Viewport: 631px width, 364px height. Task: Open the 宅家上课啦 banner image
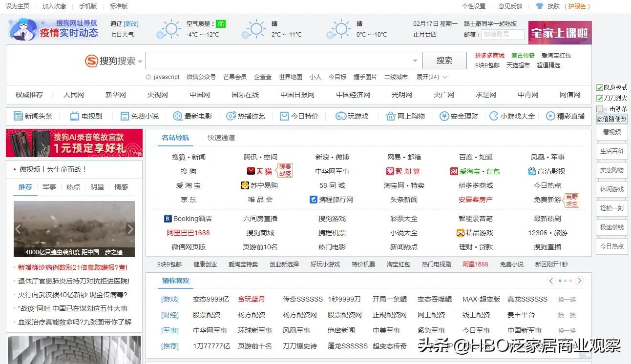(x=560, y=33)
